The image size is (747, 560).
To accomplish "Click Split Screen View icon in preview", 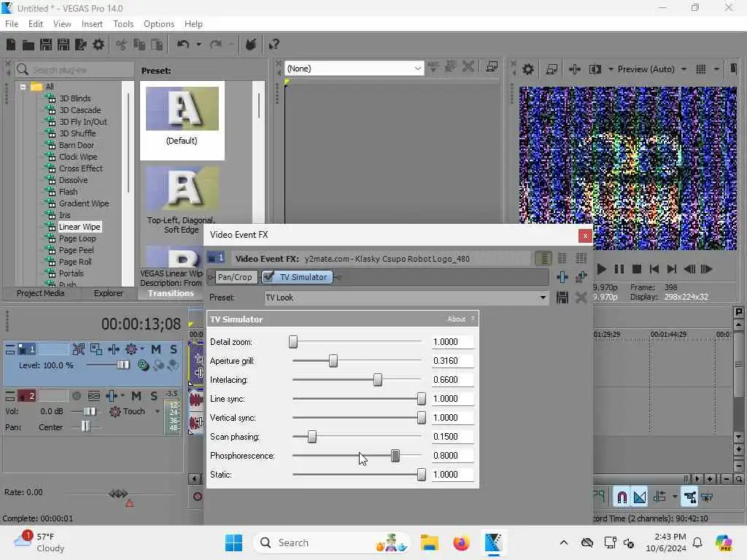I will click(x=595, y=69).
